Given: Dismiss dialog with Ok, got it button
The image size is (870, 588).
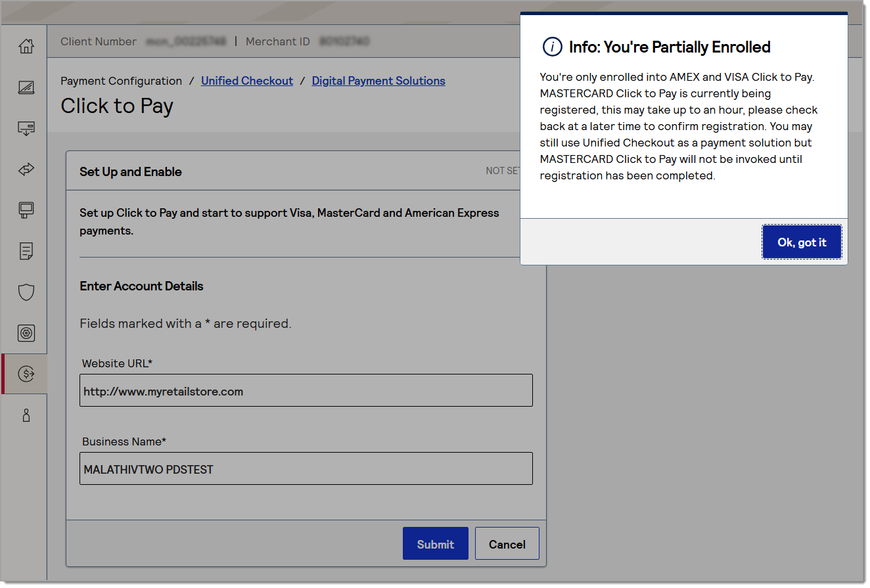Looking at the screenshot, I should (x=801, y=242).
